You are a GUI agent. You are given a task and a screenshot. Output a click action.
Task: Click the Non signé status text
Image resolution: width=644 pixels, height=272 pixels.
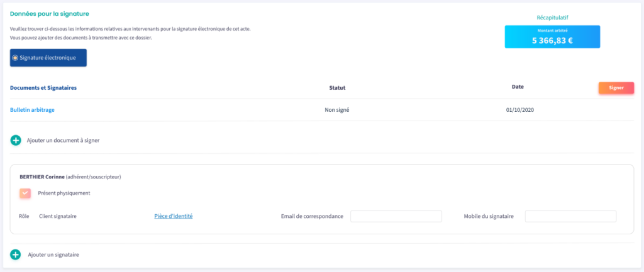pyautogui.click(x=336, y=110)
